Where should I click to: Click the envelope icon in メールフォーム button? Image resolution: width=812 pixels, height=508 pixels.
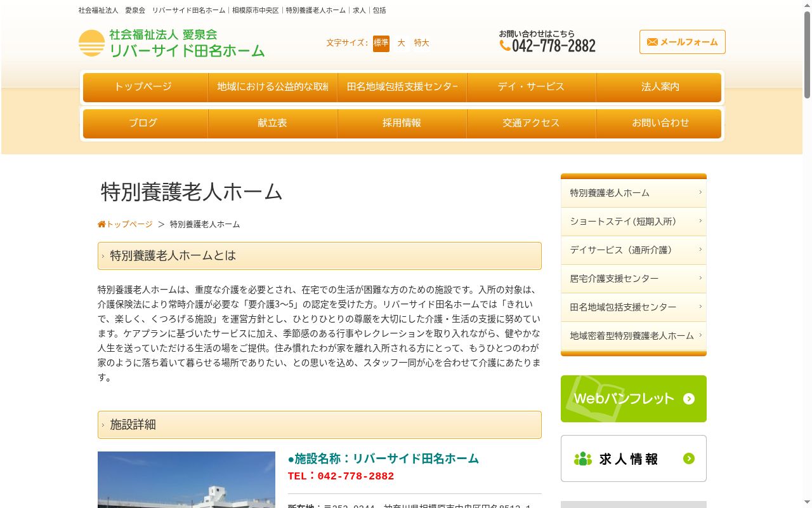(652, 42)
